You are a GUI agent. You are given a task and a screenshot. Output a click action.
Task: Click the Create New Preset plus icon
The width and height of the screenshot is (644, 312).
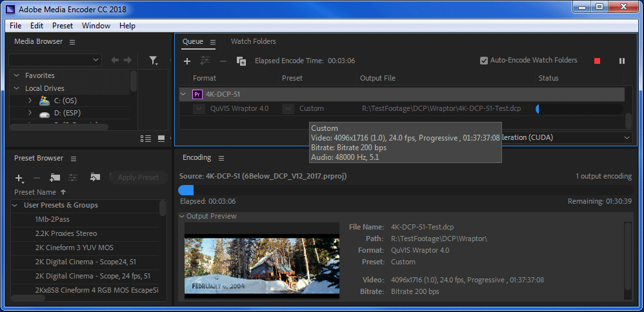pyautogui.click(x=19, y=178)
